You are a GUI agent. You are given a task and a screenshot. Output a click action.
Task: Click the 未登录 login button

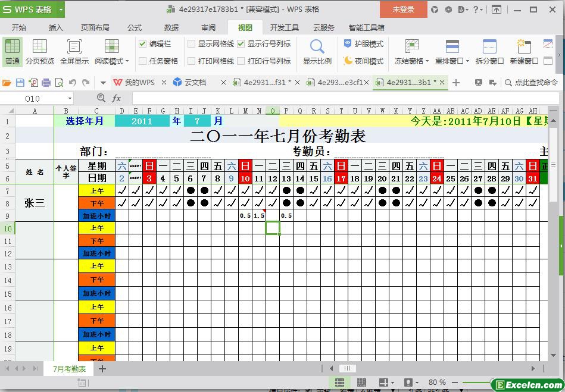coord(404,10)
